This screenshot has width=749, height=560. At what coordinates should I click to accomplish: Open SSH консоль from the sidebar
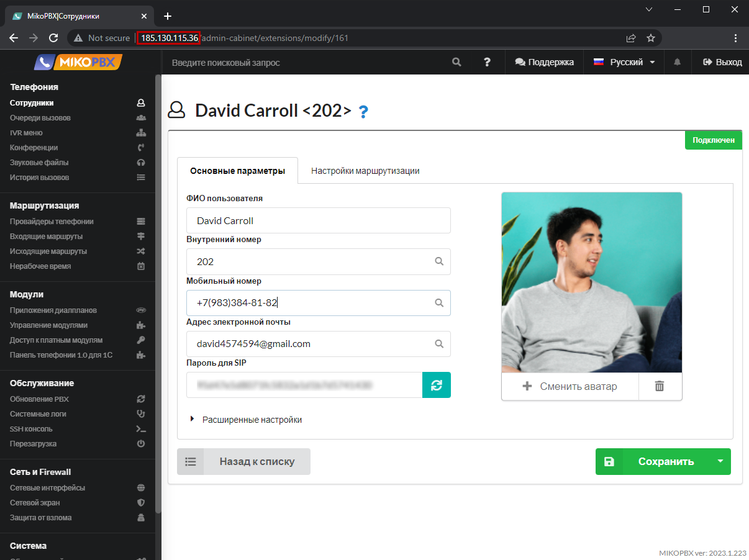(31, 429)
